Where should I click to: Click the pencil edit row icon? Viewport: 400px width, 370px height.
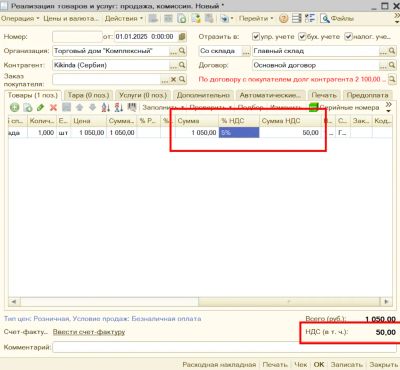[x=40, y=107]
